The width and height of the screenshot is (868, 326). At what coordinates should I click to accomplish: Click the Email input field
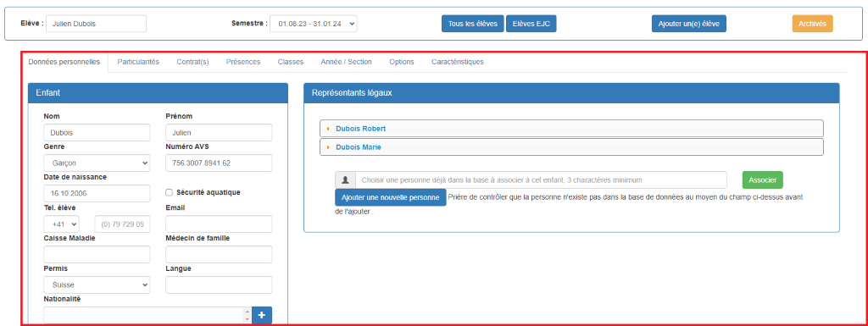point(219,224)
